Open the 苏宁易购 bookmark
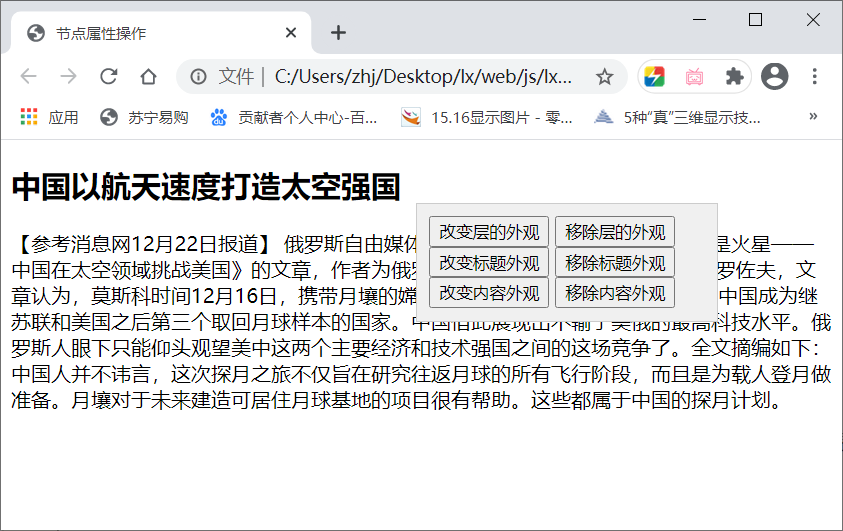The width and height of the screenshot is (843, 531). [x=144, y=117]
